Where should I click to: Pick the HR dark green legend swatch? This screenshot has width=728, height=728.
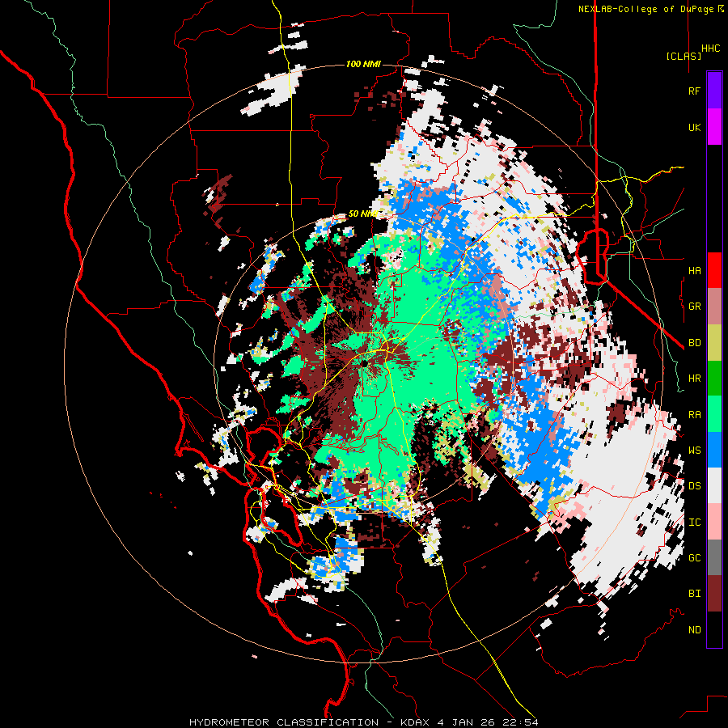714,378
